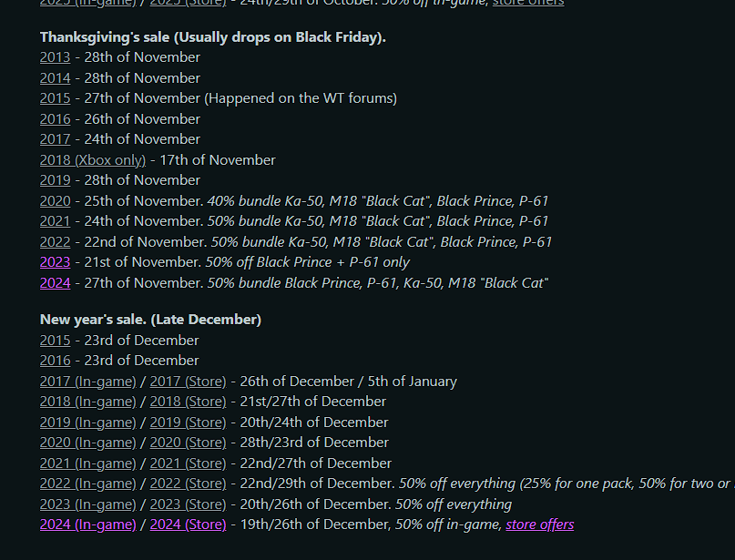735x560 pixels.
Task: Open the 2017 (In-game) link
Action: (87, 382)
